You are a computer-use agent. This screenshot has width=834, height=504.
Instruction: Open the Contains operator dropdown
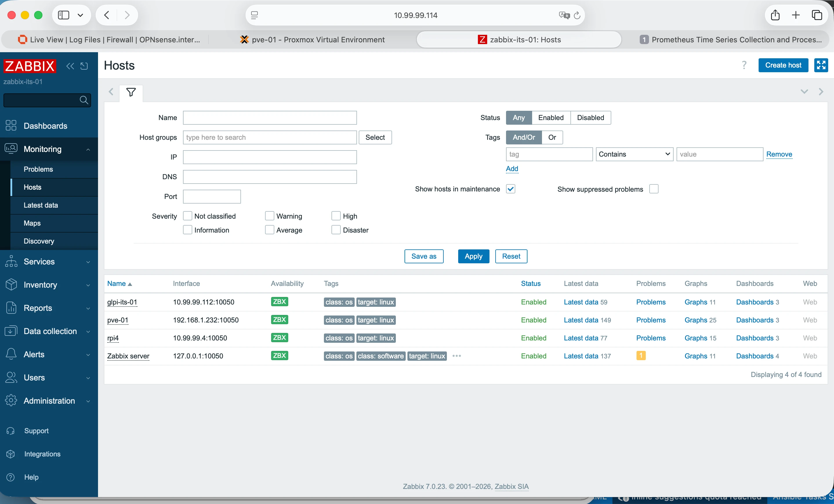click(x=634, y=154)
